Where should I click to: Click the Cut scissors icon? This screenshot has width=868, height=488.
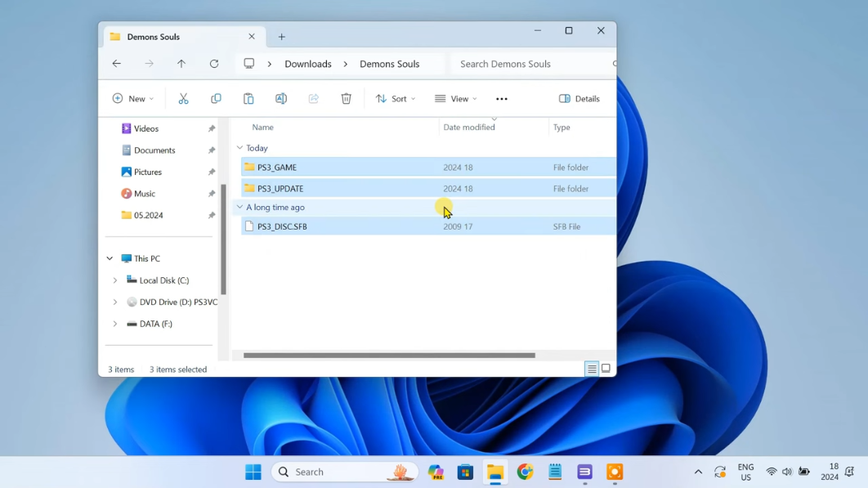point(183,99)
